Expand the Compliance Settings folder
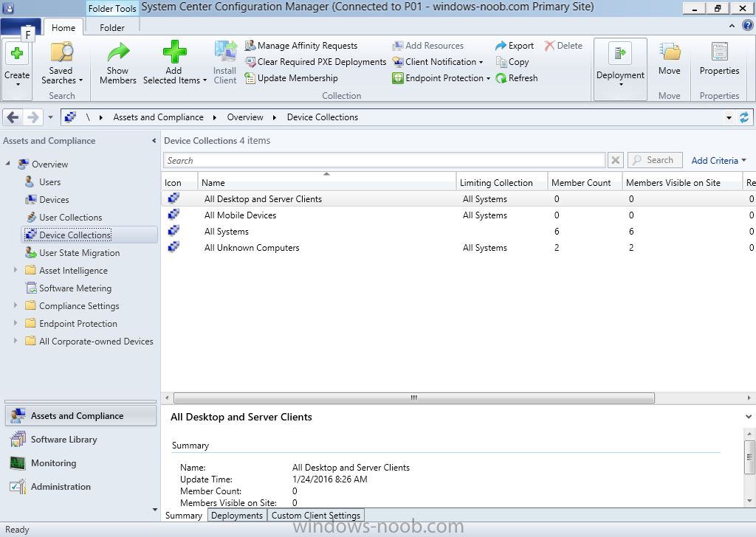The height and width of the screenshot is (537, 756). [x=16, y=305]
